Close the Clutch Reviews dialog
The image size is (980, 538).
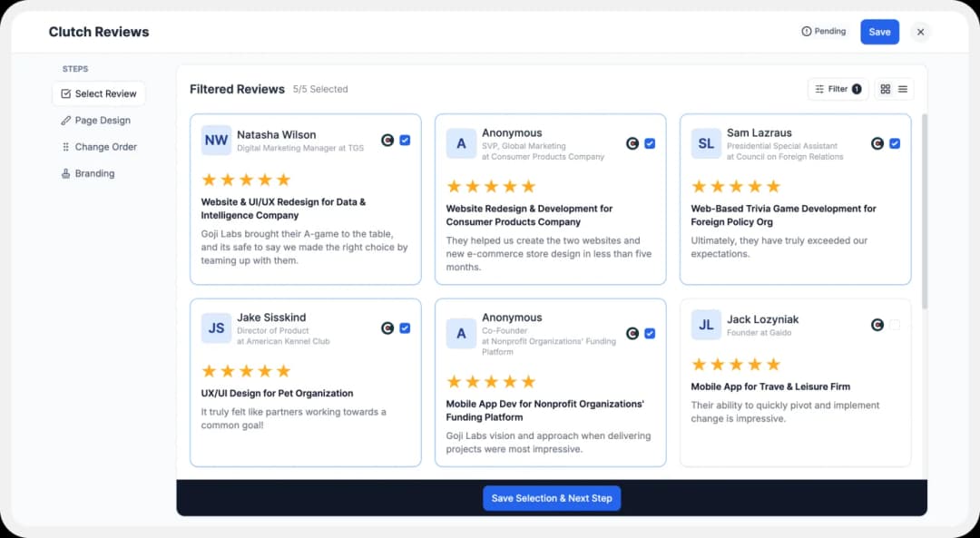(920, 32)
